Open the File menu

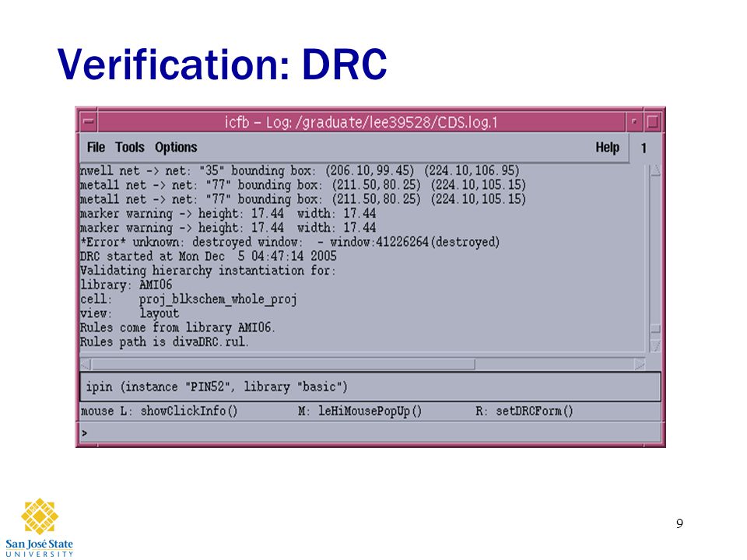pyautogui.click(x=96, y=148)
